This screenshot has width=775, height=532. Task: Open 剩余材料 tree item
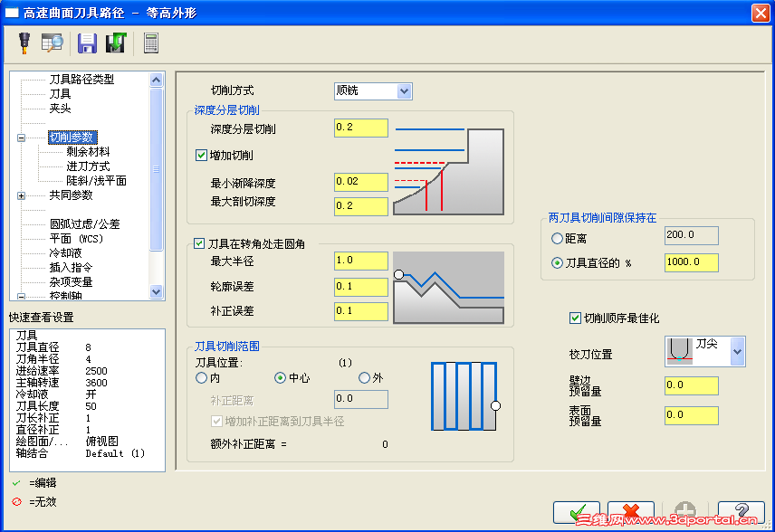click(x=88, y=152)
